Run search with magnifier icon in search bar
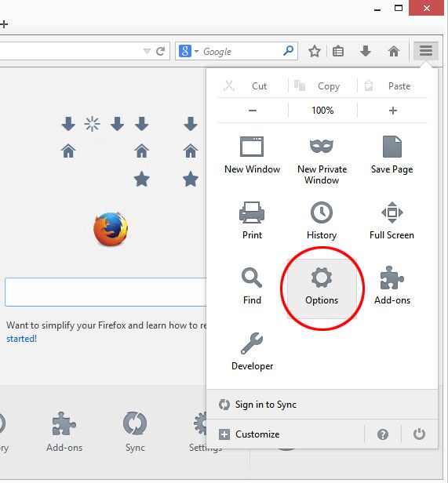448x483 pixels. [x=289, y=50]
